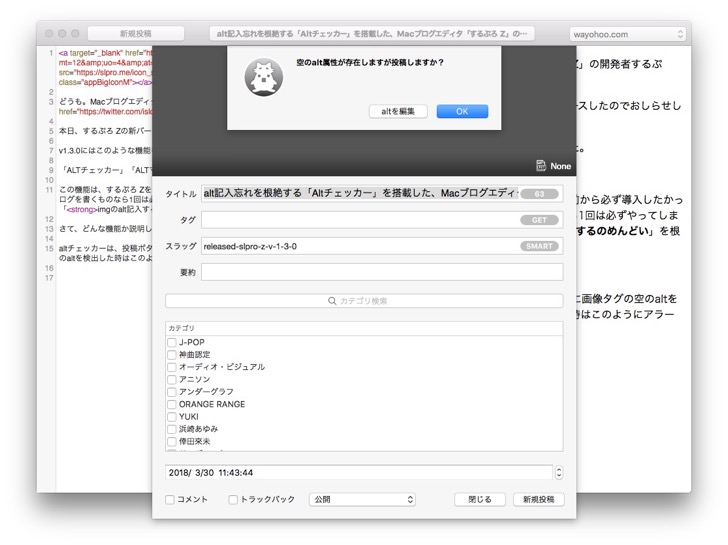The image size is (728, 545).
Task: Enable the トラックバック checkbox
Action: coord(233,500)
